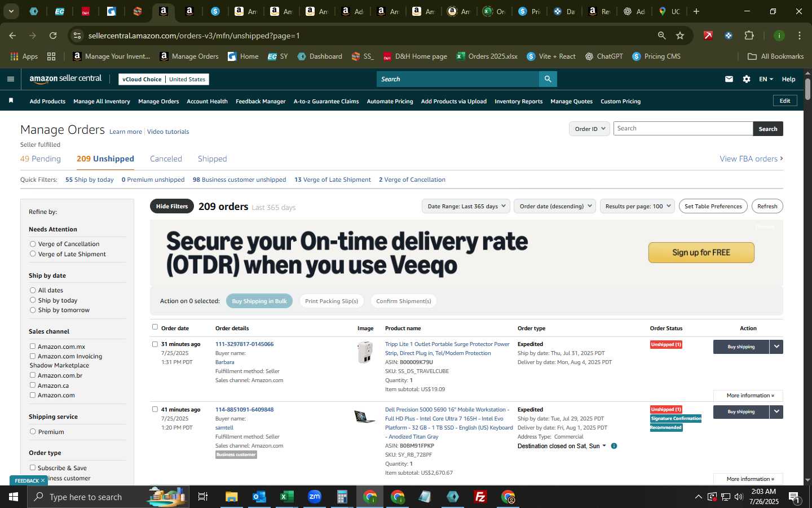Click the bookmark flag icon in nav bar
The image size is (812, 508).
(x=11, y=100)
